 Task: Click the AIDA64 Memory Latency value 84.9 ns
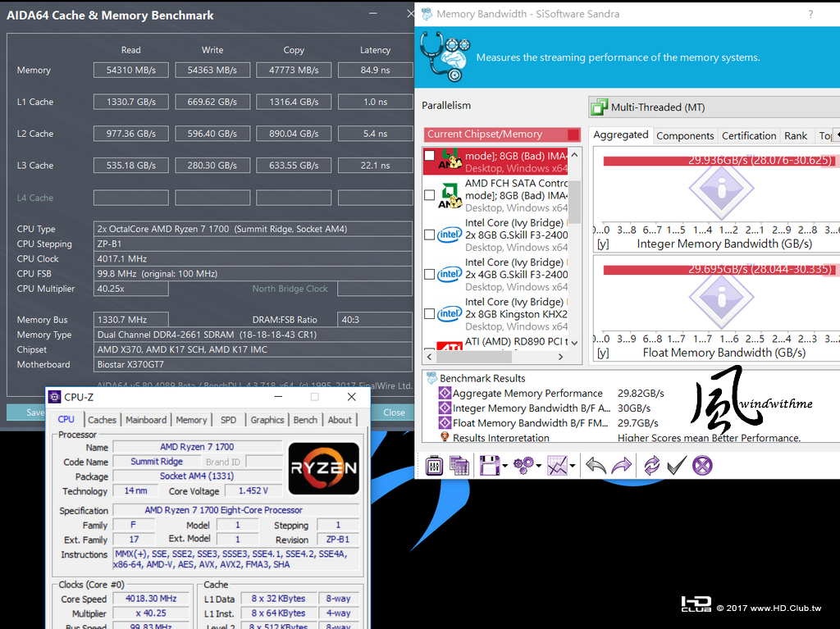[375, 71]
